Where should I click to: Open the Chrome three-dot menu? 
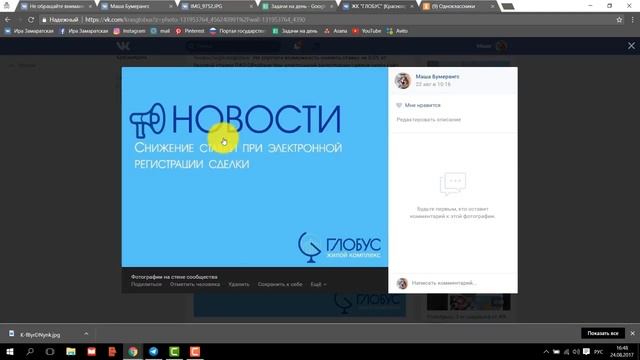[x=633, y=20]
